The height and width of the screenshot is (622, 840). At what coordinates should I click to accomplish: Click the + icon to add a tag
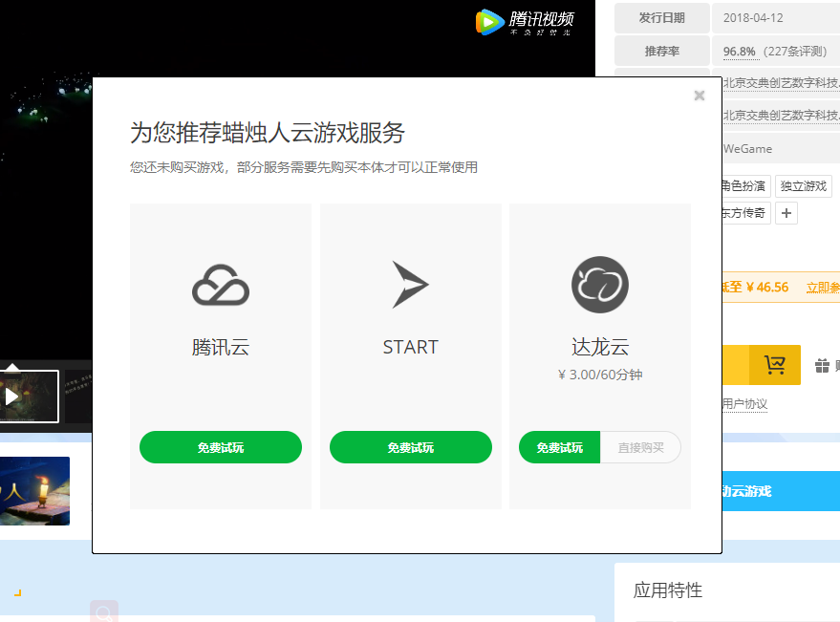(x=786, y=212)
